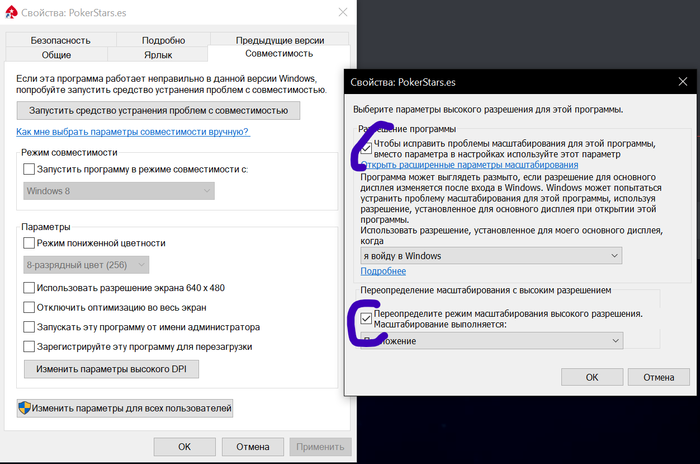700x464 pixels.
Task: Open the 8-разрядный цвет (256) dropdown
Action: click(x=86, y=265)
